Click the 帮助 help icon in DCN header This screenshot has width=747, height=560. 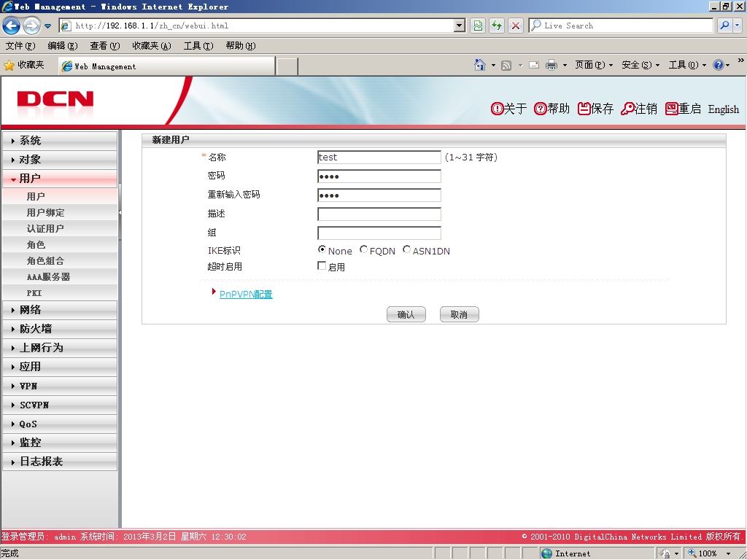pos(540,109)
